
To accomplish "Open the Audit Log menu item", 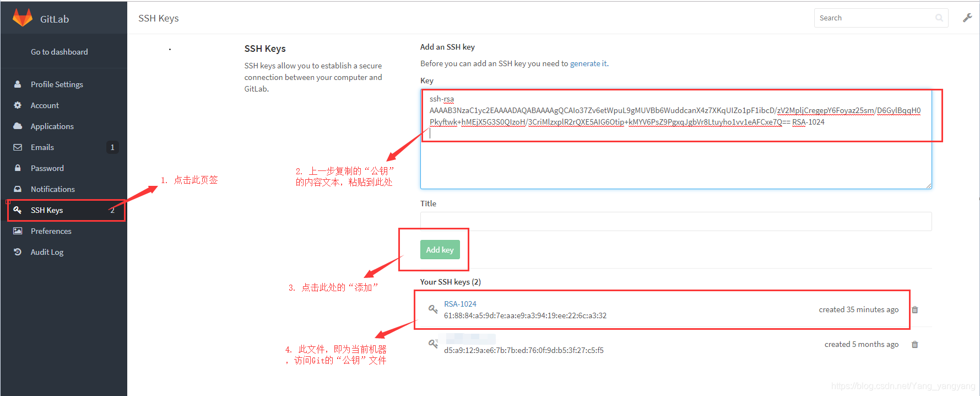I will coord(47,252).
